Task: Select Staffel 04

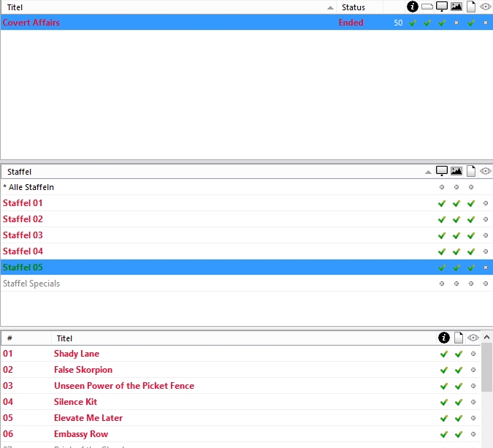Action: pos(247,251)
